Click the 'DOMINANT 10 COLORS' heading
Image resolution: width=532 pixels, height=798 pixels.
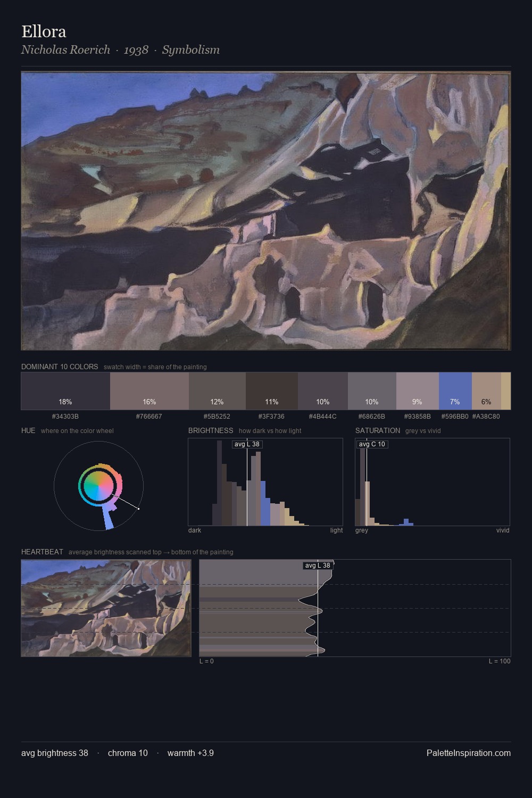(x=60, y=367)
